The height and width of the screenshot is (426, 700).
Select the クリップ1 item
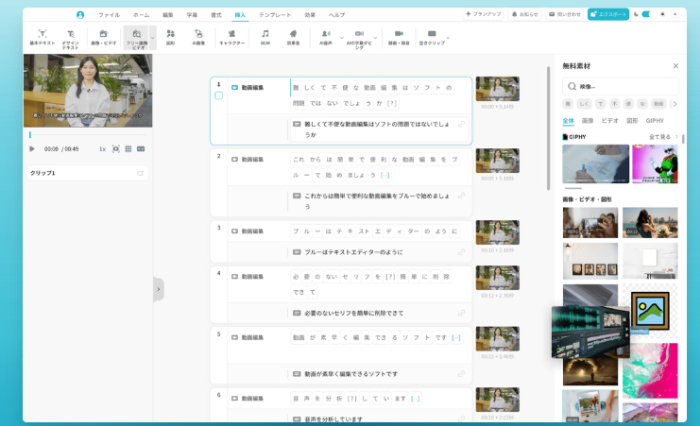tap(88, 173)
